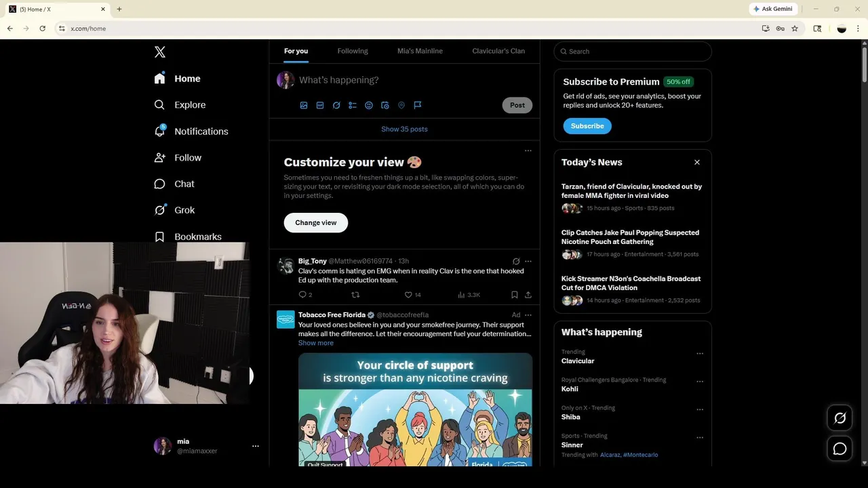868x488 pixels.
Task: Open the emoji picker in composer
Action: pos(369,105)
